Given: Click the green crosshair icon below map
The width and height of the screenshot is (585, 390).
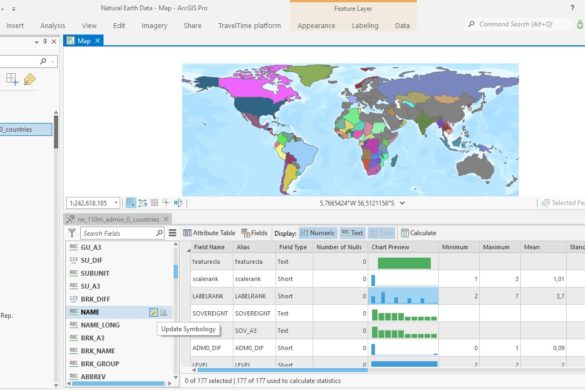Looking at the screenshot, I should click(x=166, y=203).
